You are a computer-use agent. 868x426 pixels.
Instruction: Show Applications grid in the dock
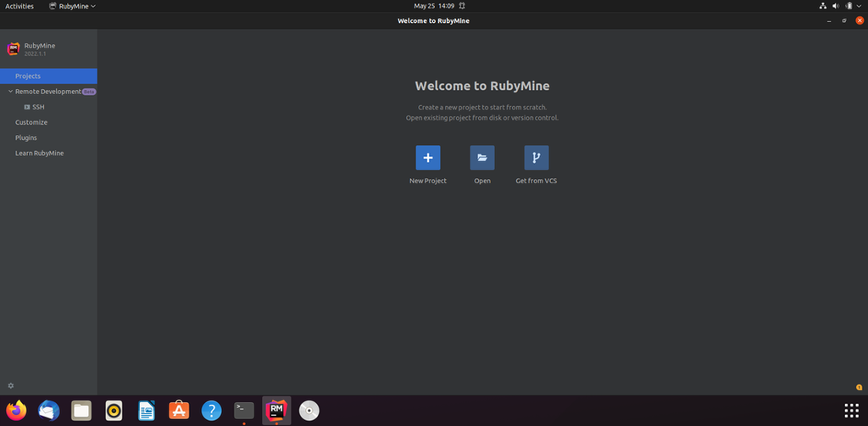click(851, 411)
